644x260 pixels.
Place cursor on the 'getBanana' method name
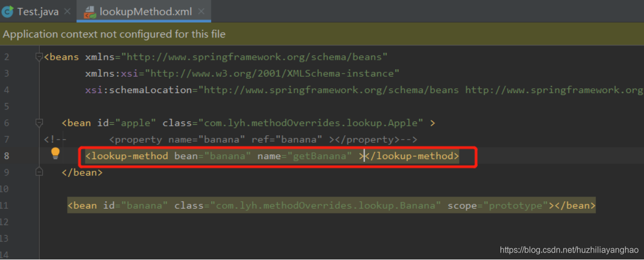(x=323, y=156)
